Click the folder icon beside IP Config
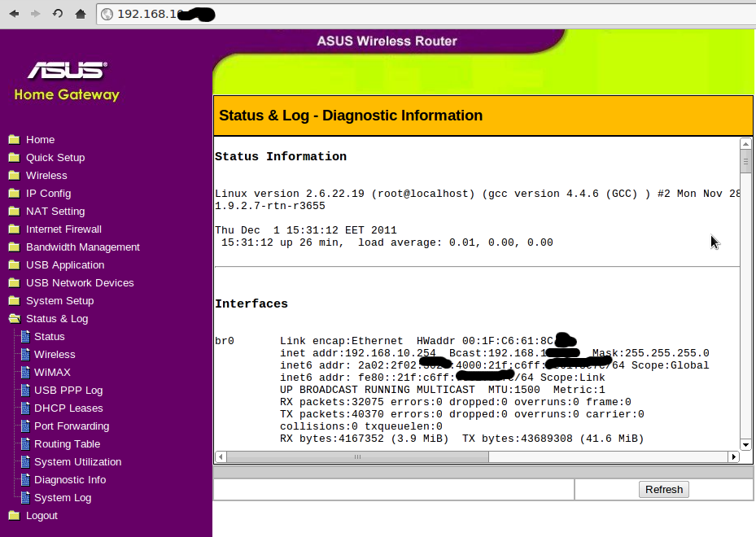The image size is (756, 537). [x=15, y=194]
